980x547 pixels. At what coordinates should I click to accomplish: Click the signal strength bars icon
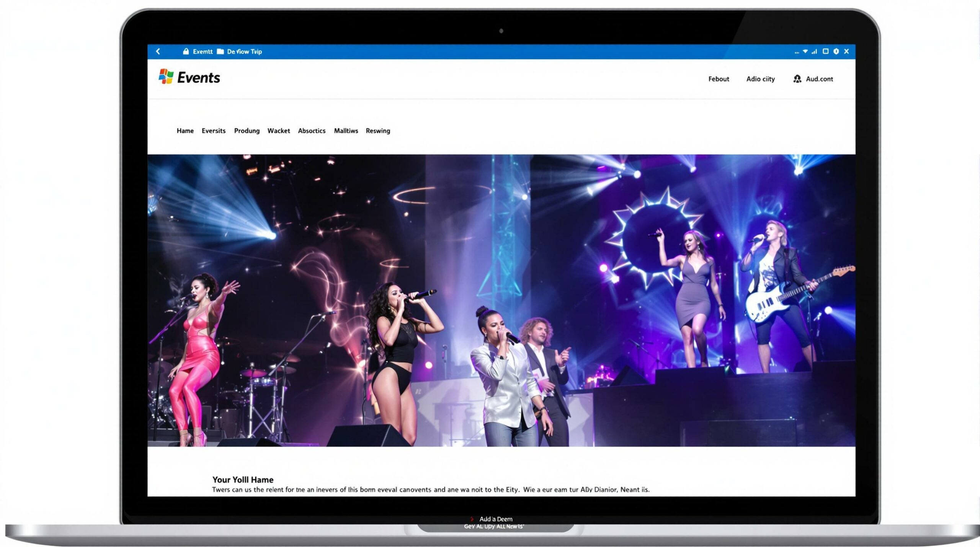click(814, 51)
